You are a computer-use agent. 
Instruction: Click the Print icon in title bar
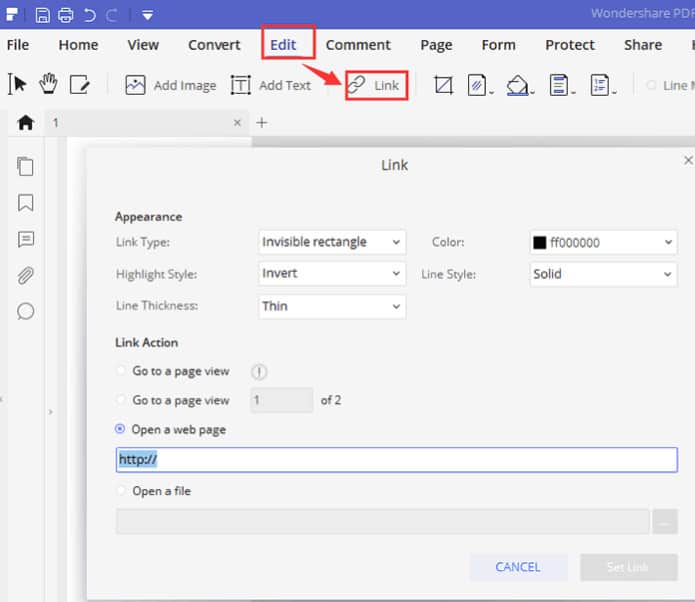66,15
